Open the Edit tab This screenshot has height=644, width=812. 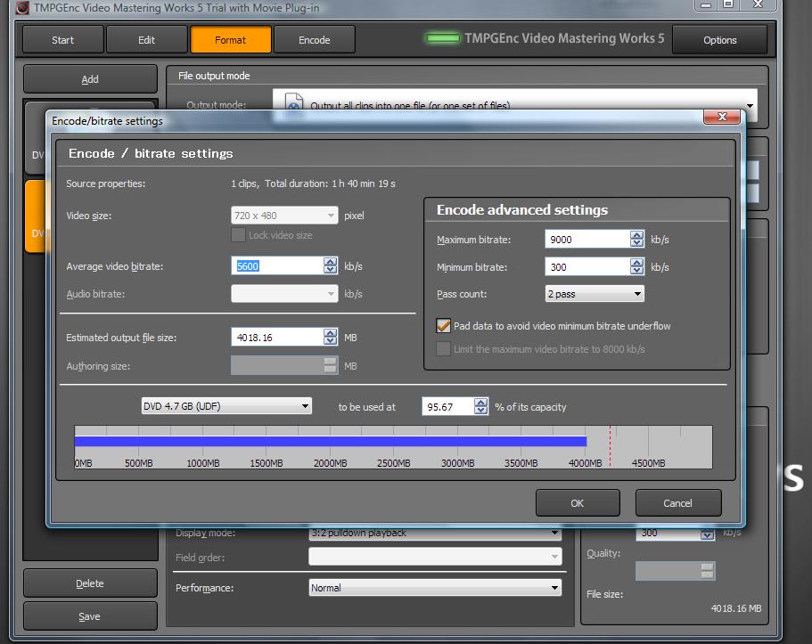146,40
